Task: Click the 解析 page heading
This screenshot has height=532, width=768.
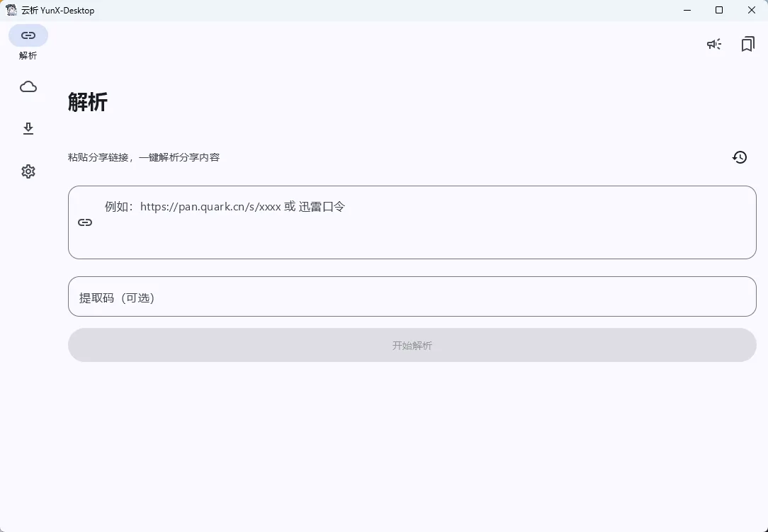Action: click(x=88, y=103)
